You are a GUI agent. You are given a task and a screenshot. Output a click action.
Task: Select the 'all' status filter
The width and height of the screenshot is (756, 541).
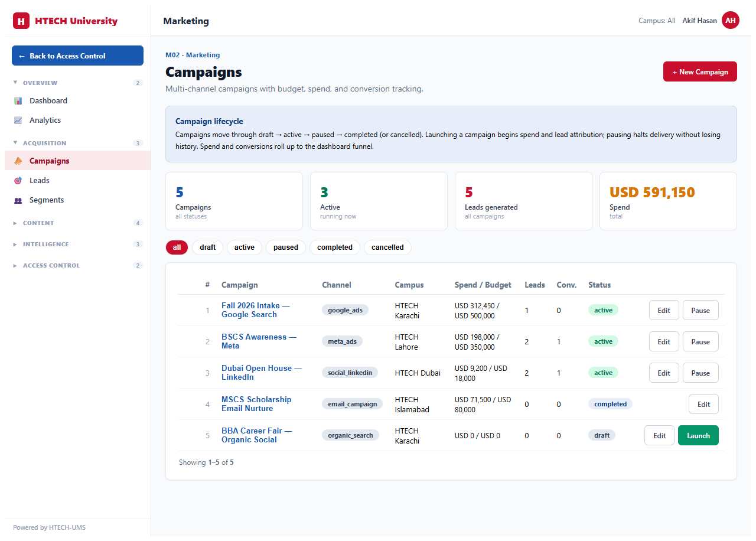177,247
